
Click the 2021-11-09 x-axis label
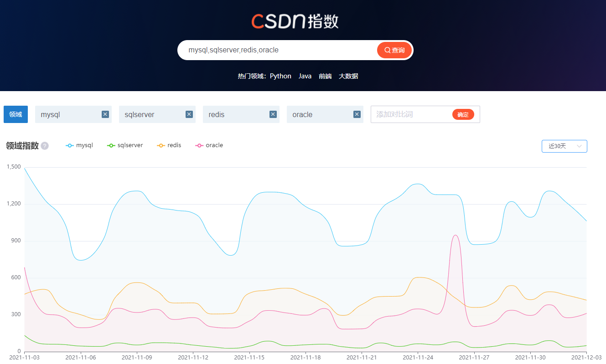(136, 358)
